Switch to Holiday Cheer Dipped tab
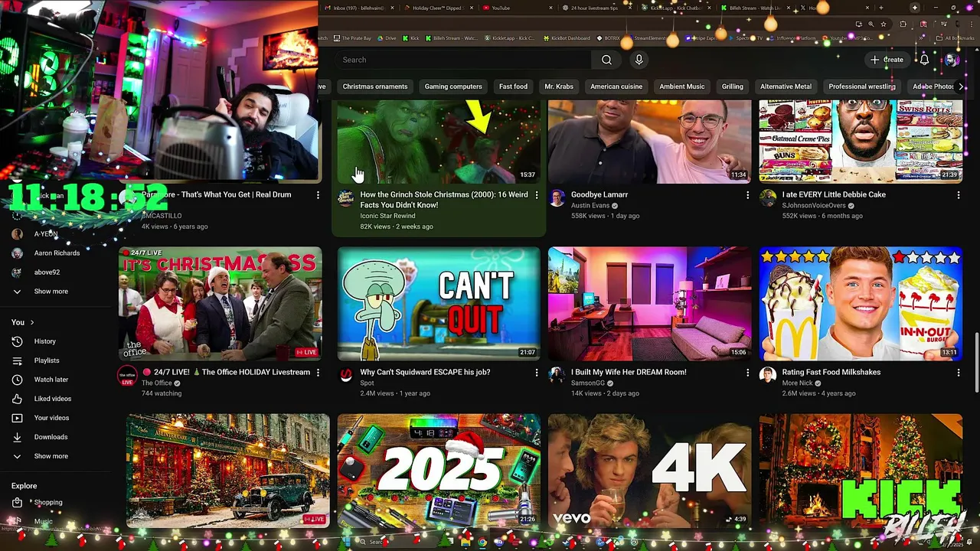Image resolution: width=980 pixels, height=551 pixels. click(439, 8)
